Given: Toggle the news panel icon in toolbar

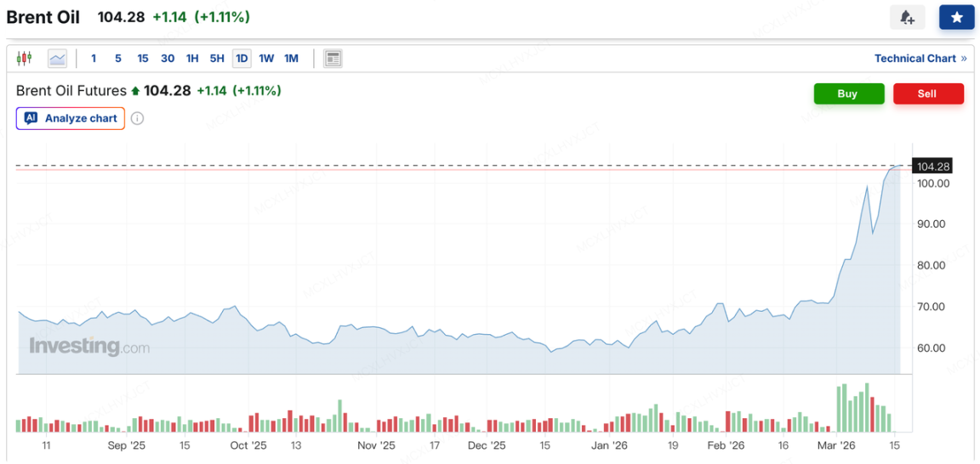Looking at the screenshot, I should tap(333, 59).
